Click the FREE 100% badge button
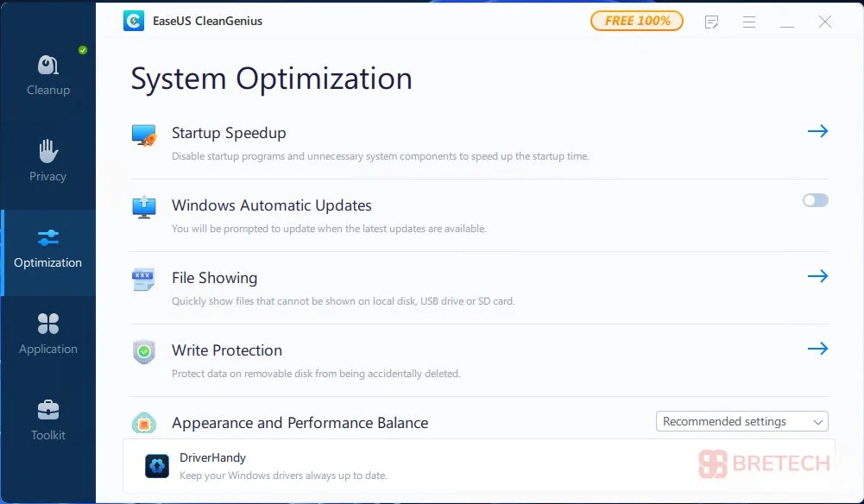This screenshot has height=504, width=864. [637, 21]
